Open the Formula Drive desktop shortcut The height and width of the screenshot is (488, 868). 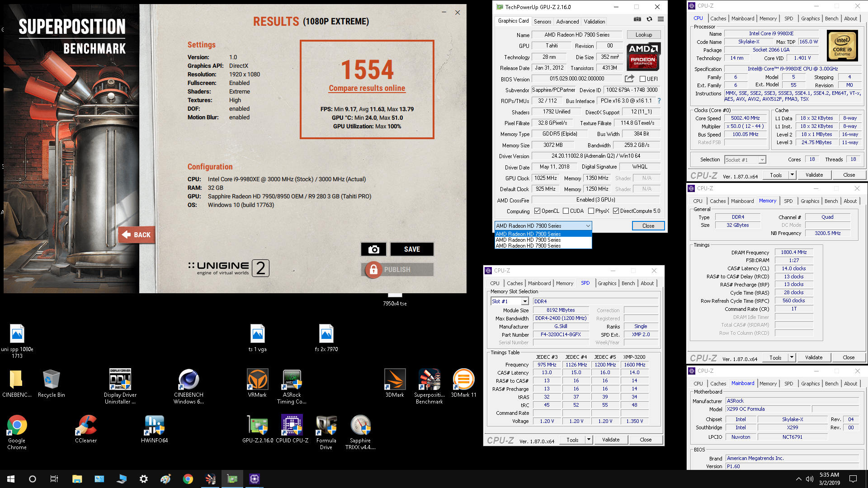326,432
